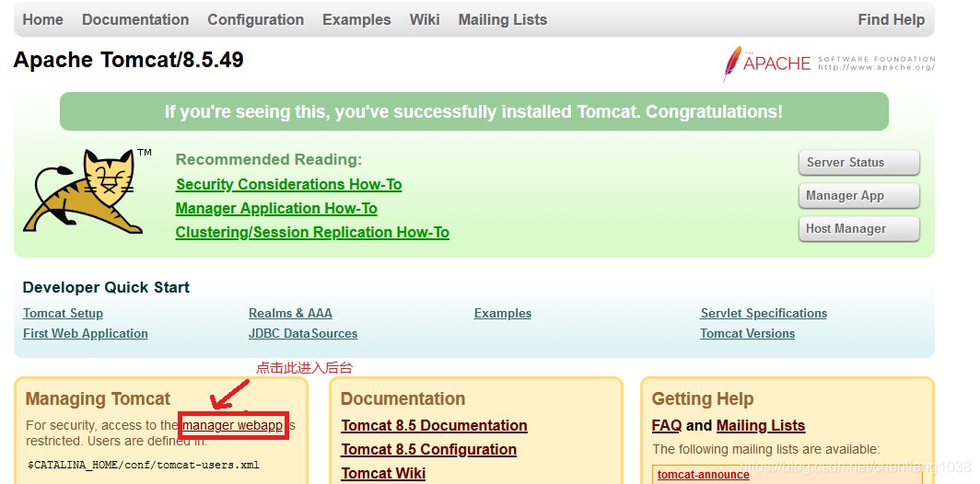The height and width of the screenshot is (484, 980).
Task: Open the Documentation navigation item
Action: tap(135, 20)
